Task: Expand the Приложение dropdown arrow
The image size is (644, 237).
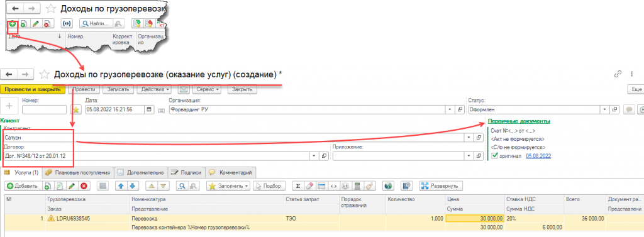Action: point(468,156)
